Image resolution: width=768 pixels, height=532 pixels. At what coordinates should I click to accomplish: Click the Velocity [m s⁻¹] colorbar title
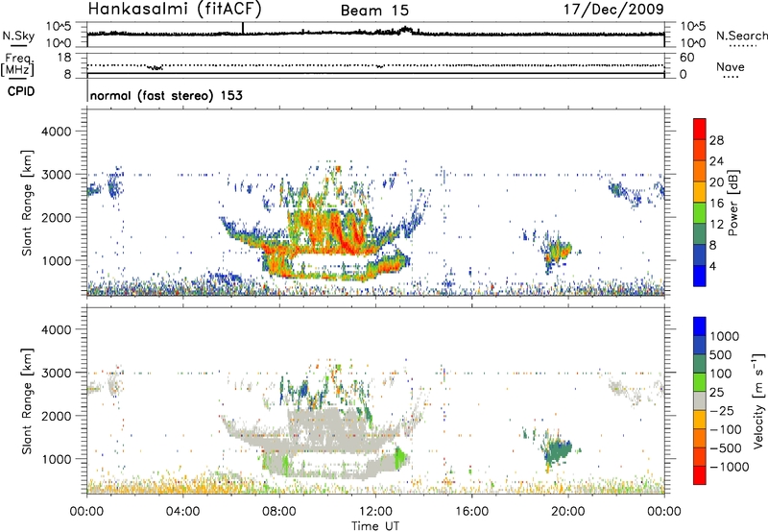tap(758, 400)
